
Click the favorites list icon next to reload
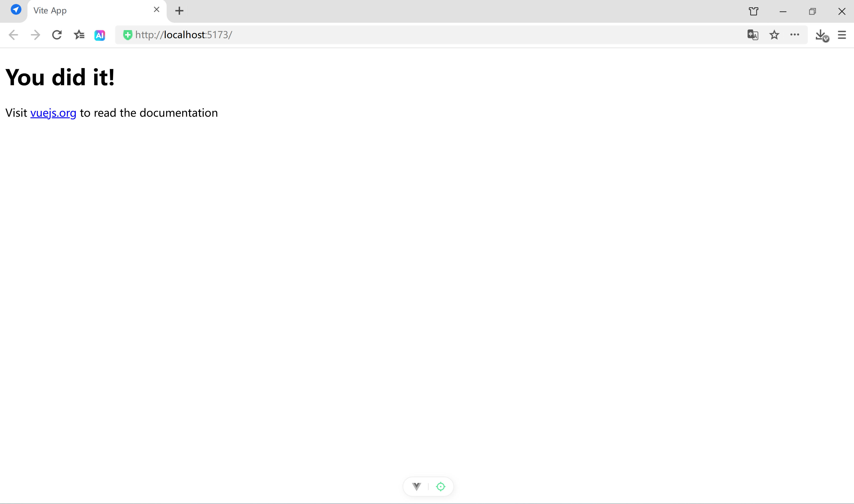coord(79,35)
